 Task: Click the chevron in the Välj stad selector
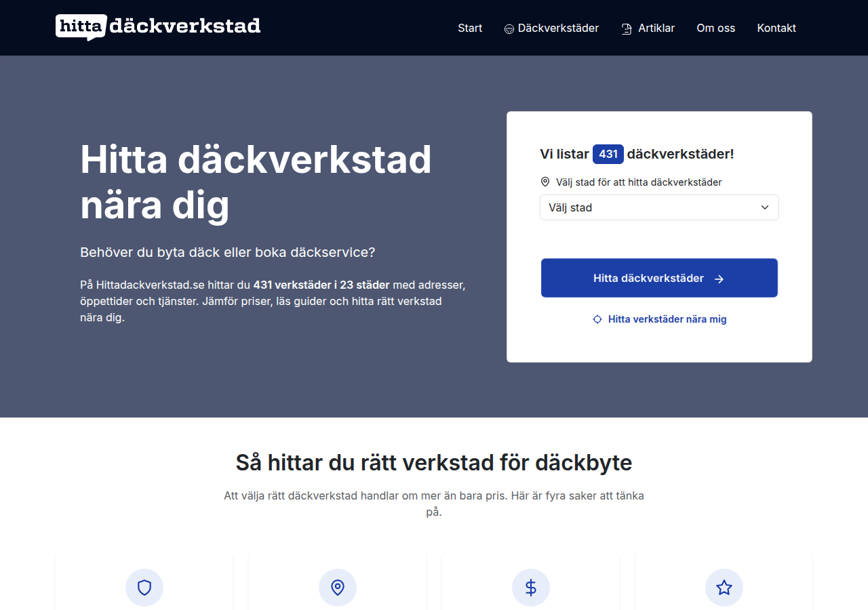click(x=765, y=207)
